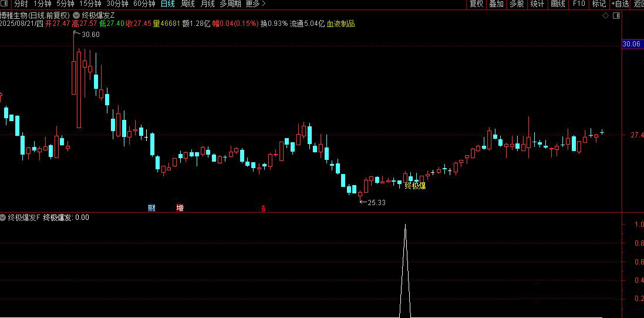644x318 pixels.
Task: Open the 终极爆发F sub-indicator dropdown arrow
Action: coord(4,217)
